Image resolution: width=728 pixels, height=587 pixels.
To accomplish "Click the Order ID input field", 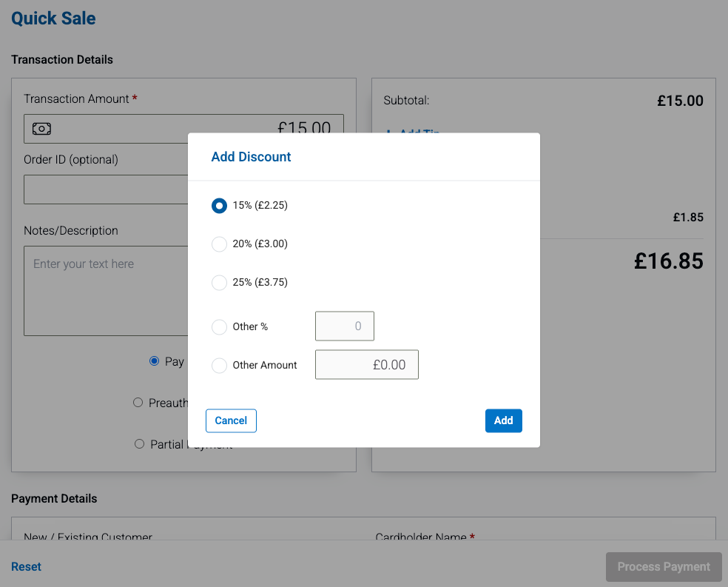I will click(x=105, y=189).
